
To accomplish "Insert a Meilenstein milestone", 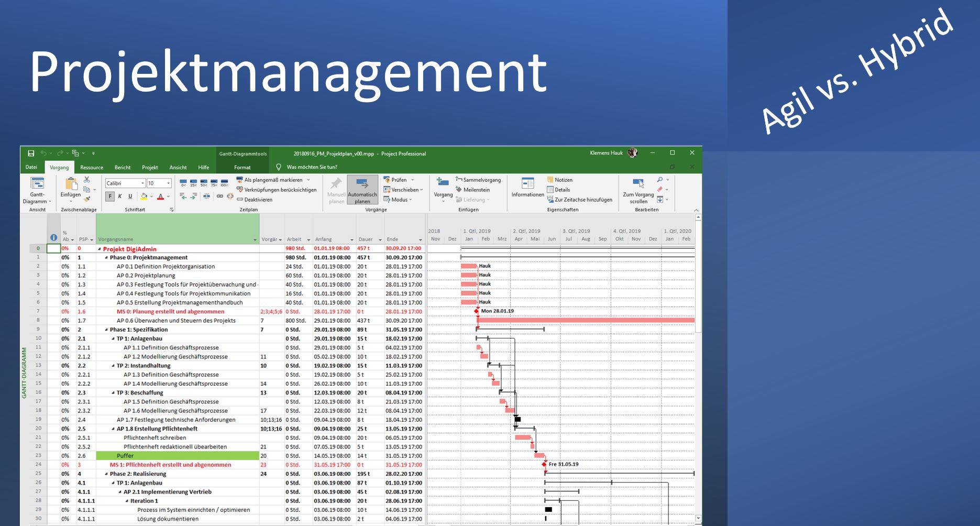I will (472, 190).
